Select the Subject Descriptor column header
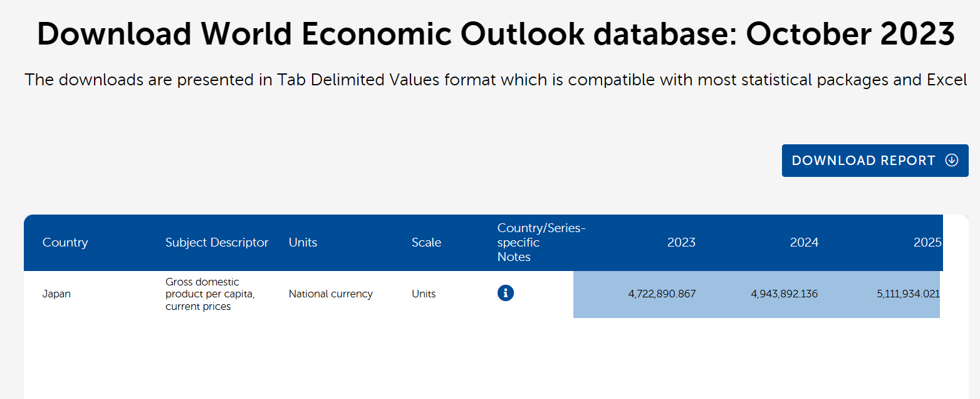 (217, 243)
